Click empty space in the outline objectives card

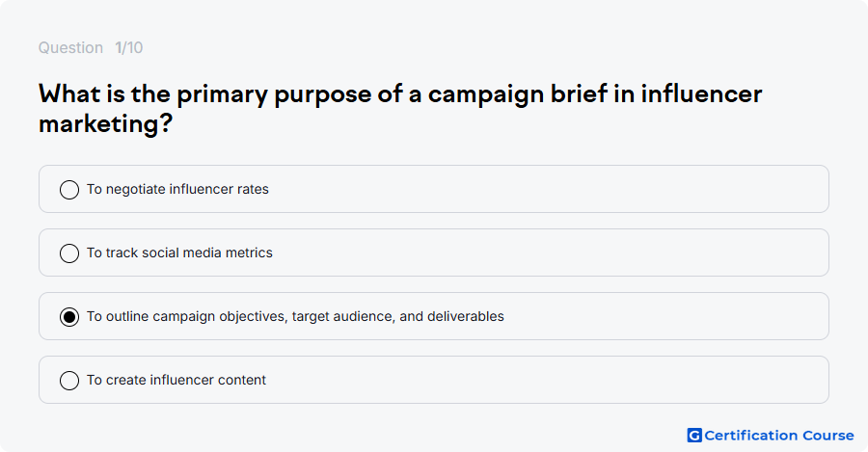click(665, 316)
